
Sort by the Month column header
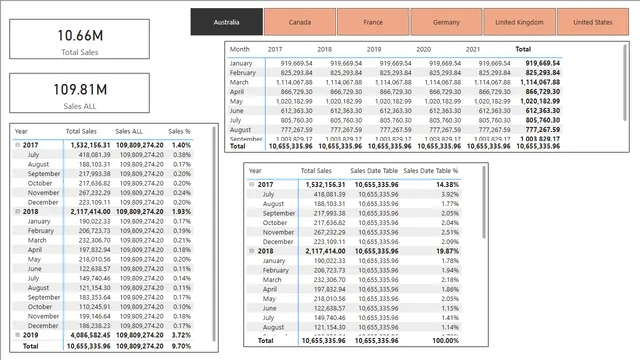tap(240, 49)
